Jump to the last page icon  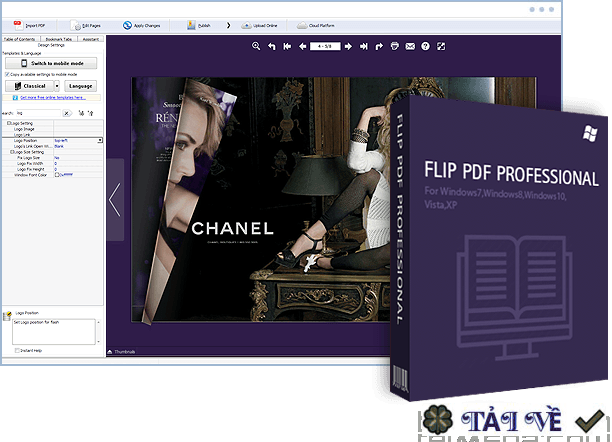click(x=364, y=46)
